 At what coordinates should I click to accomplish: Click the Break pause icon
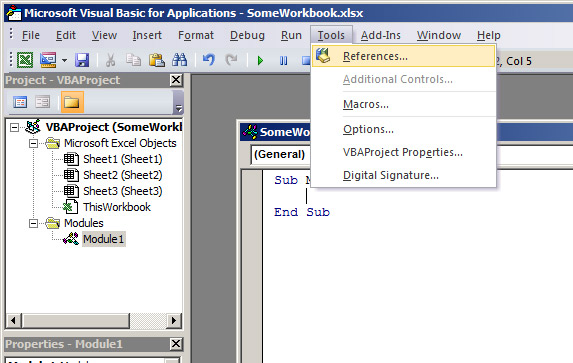pos(283,60)
